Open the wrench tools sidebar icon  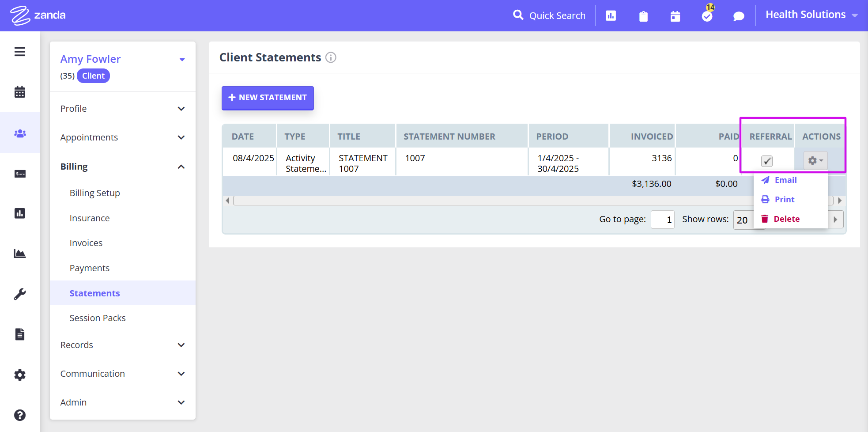click(x=20, y=294)
